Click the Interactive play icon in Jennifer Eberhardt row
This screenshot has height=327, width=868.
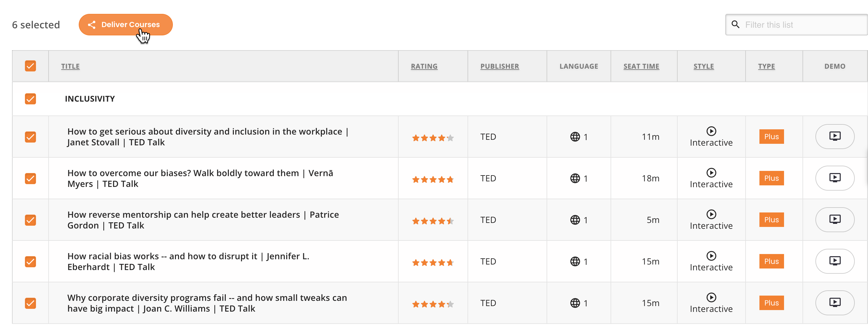tap(711, 256)
